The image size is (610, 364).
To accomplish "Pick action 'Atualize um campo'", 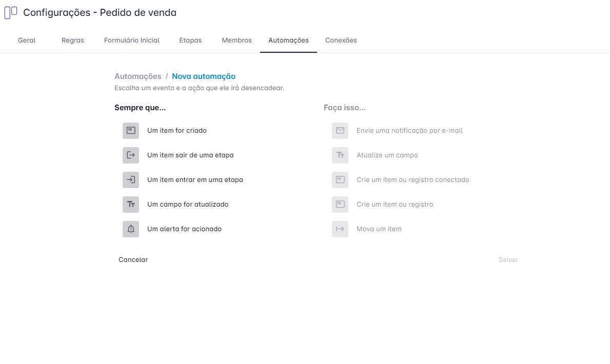I will (387, 155).
